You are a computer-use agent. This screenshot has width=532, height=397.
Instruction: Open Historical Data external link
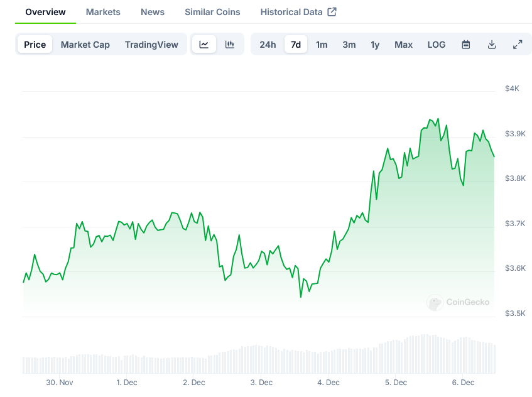coord(298,12)
